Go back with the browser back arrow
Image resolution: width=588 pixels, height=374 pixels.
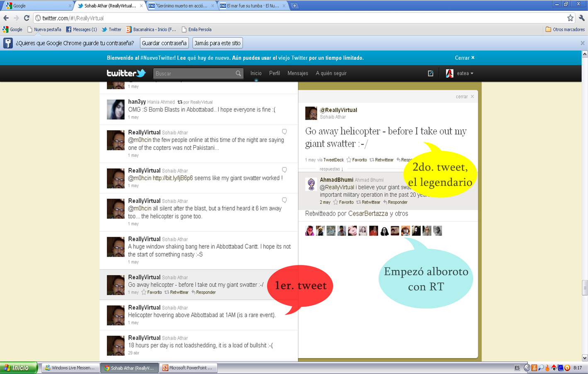(6, 18)
